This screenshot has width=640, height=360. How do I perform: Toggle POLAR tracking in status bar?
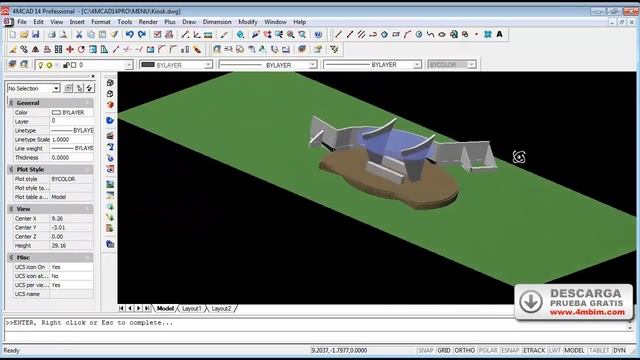tap(488, 350)
